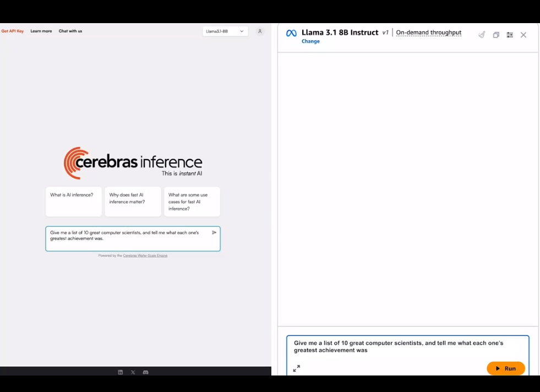Run the prompt with Run button
Image resolution: width=540 pixels, height=392 pixels.
click(x=505, y=368)
